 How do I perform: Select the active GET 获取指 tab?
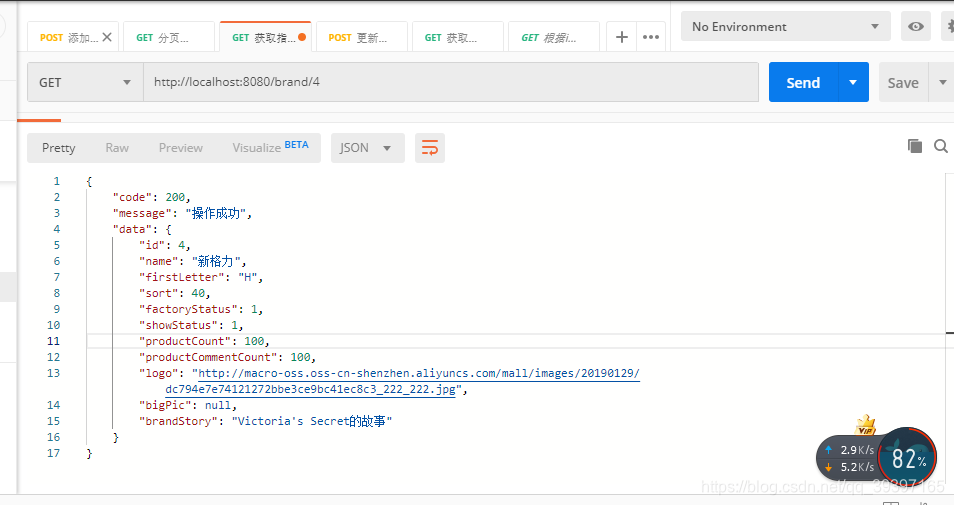265,37
